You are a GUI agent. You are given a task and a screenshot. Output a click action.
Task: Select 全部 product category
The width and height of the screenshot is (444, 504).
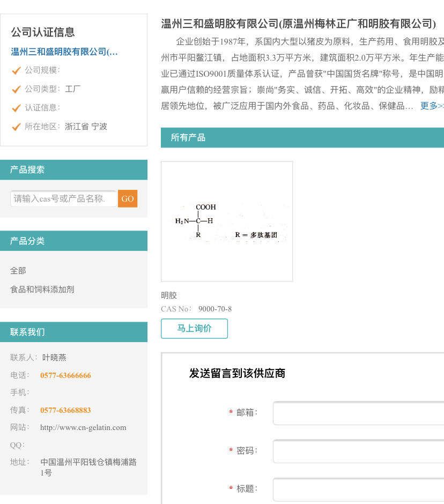click(x=18, y=271)
